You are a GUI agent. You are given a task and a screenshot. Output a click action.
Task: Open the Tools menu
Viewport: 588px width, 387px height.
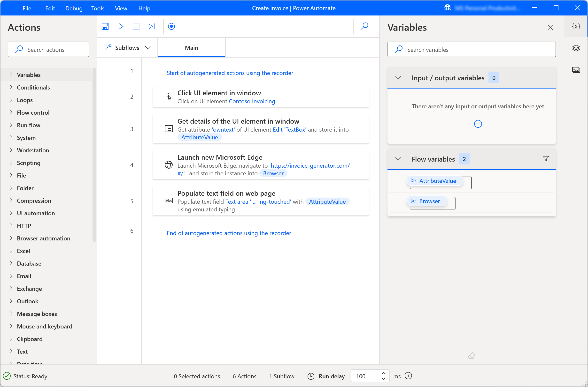click(97, 8)
